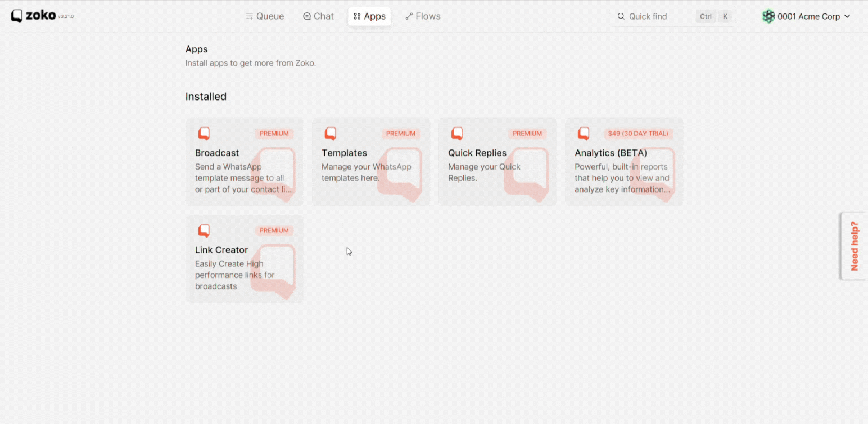Screen dimensions: 868x424
Task: Click the K key badge in Quick find
Action: [725, 16]
